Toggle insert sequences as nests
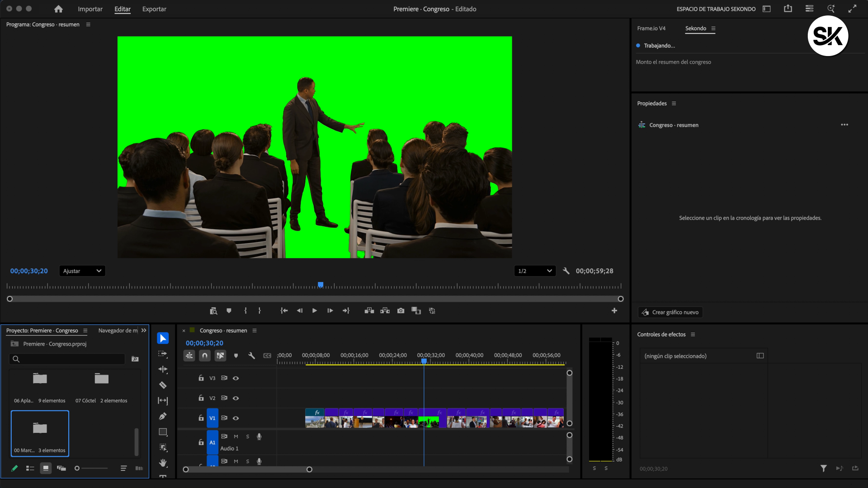 coord(189,356)
